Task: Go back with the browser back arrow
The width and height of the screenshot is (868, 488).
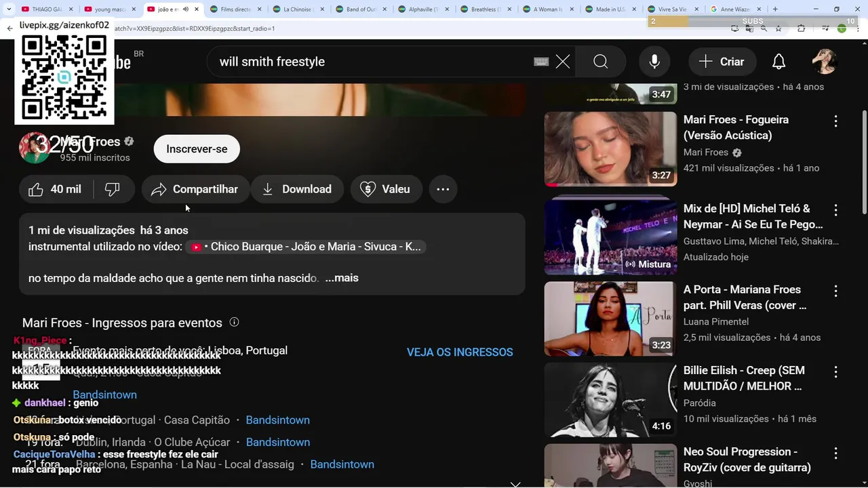Action: coord(9,28)
